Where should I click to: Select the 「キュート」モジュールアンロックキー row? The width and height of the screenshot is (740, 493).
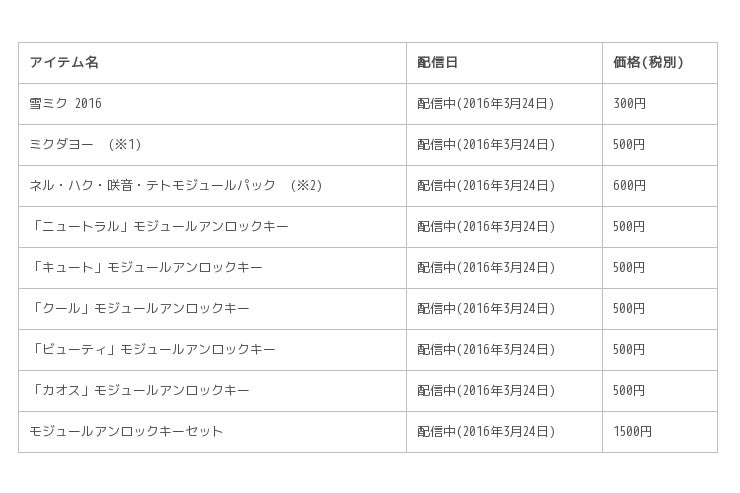[x=146, y=268]
